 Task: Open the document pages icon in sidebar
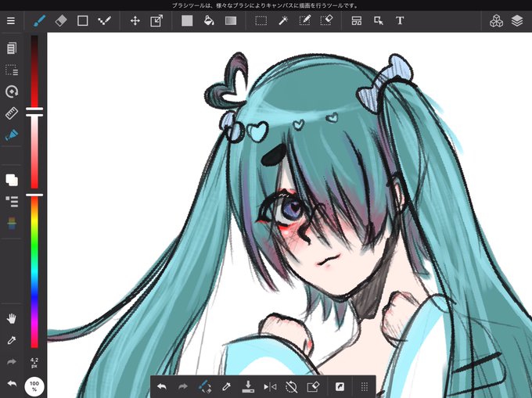pos(11,48)
